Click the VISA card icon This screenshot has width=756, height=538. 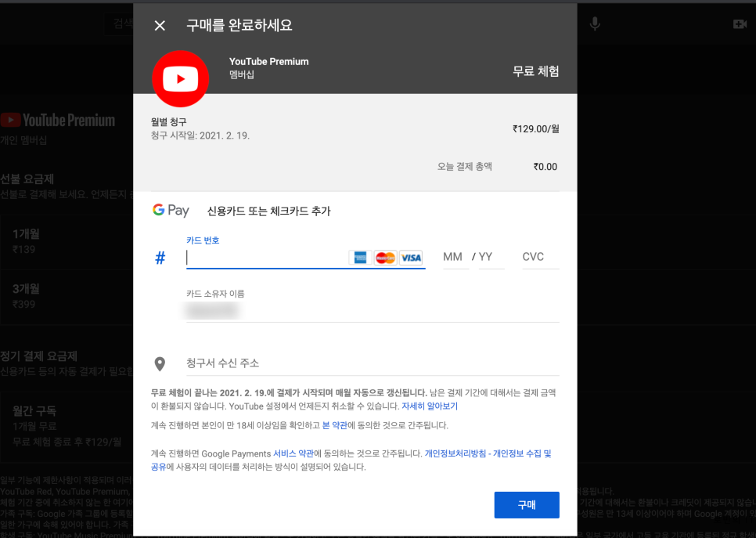tap(411, 258)
